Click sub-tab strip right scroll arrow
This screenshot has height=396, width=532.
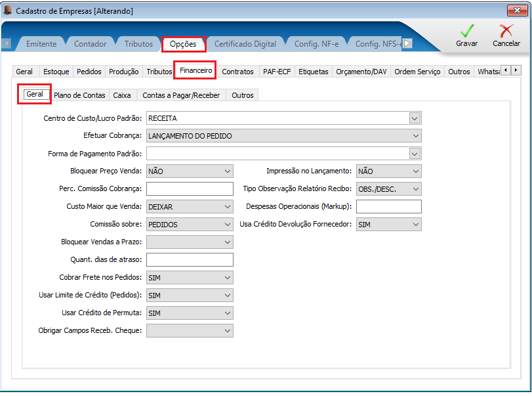click(516, 70)
